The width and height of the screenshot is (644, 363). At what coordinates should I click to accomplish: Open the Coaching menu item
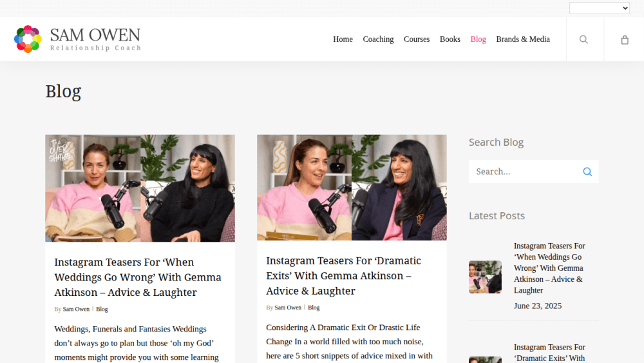[378, 39]
